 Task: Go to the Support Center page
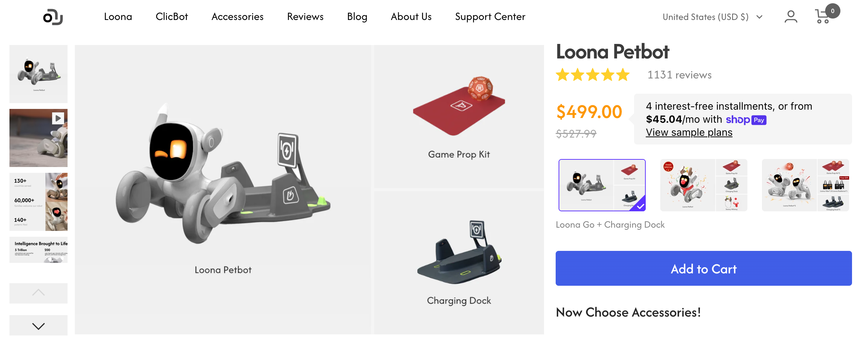[490, 17]
